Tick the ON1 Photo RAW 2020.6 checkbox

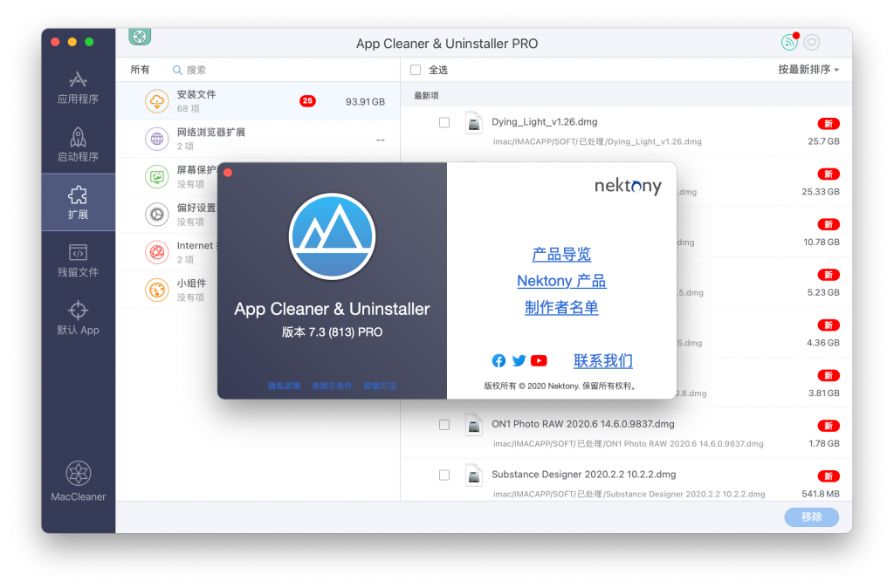click(x=444, y=425)
